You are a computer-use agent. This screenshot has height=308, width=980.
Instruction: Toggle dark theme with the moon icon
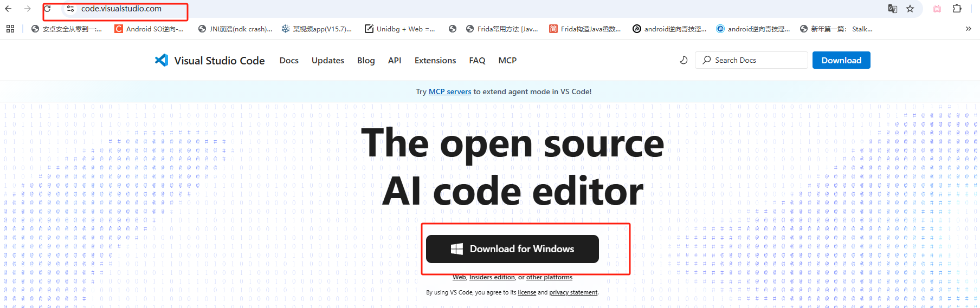click(684, 60)
